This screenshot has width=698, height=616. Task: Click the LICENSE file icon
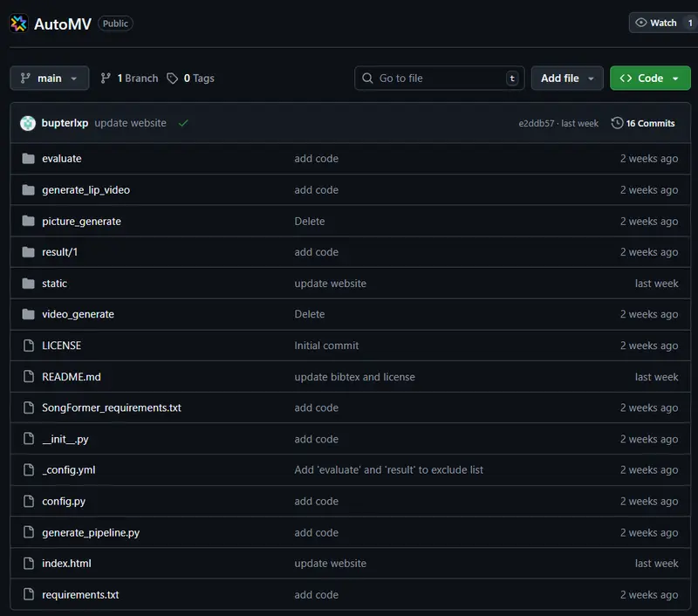(x=28, y=346)
